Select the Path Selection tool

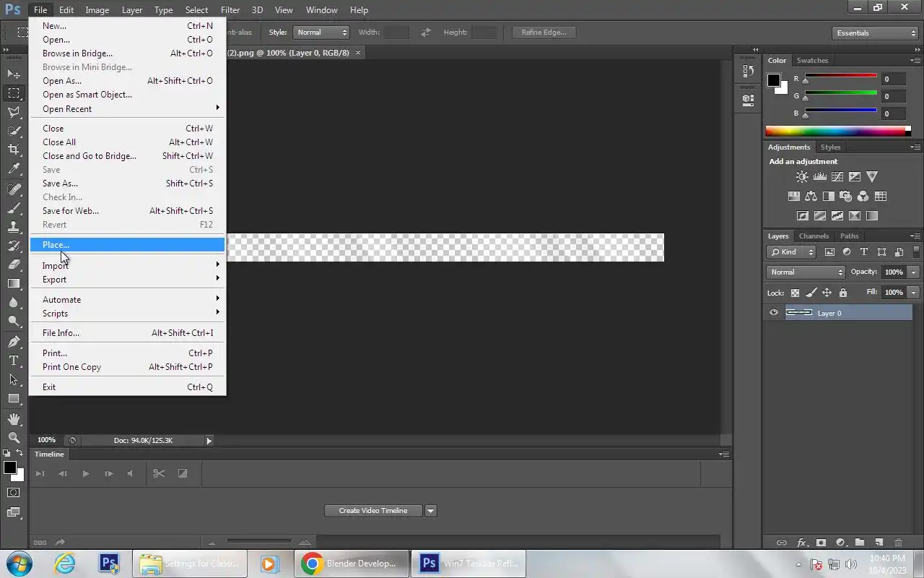click(x=14, y=379)
